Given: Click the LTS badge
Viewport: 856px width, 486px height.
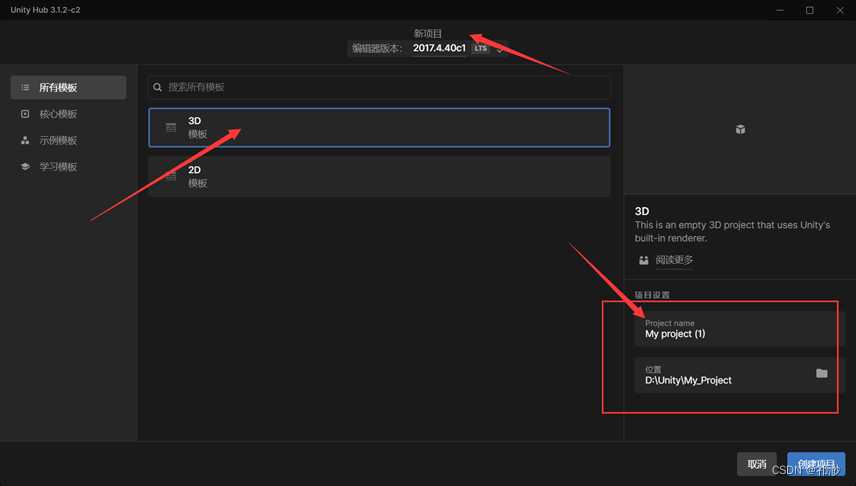Looking at the screenshot, I should click(x=480, y=49).
